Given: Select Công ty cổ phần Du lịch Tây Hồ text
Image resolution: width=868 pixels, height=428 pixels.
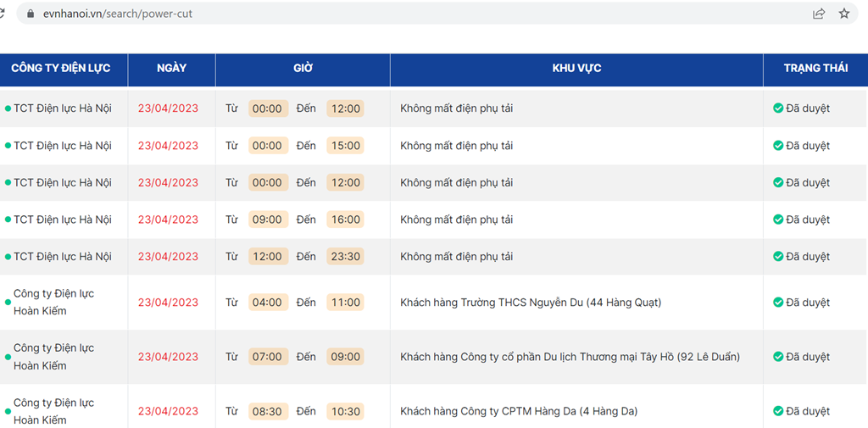Looking at the screenshot, I should [x=570, y=357].
